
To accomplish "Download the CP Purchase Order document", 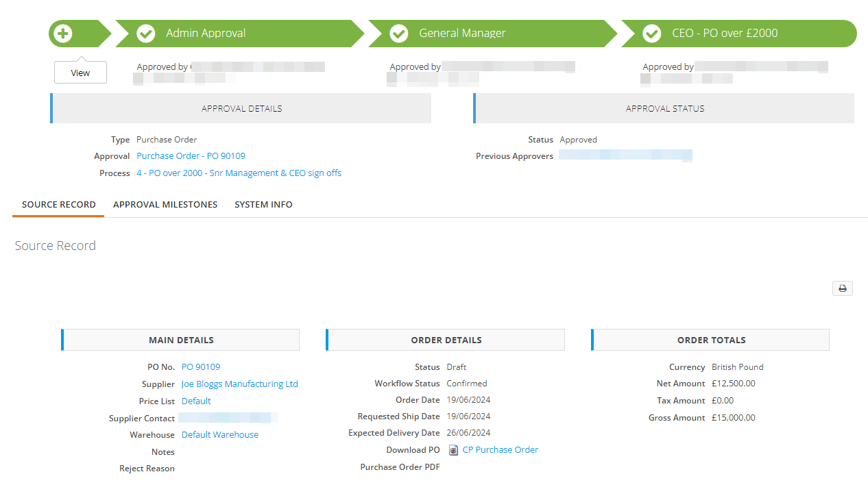I will (501, 450).
